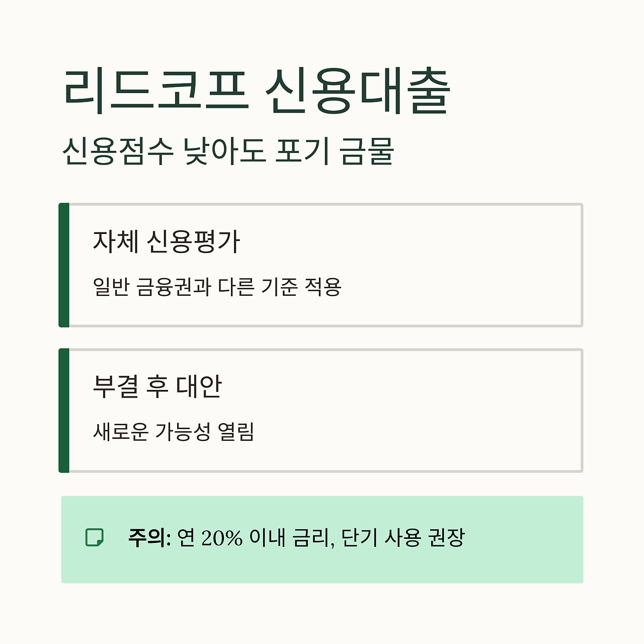644x644 pixels.
Task: Open the 부결 후 대안 card heading
Action: (157, 387)
